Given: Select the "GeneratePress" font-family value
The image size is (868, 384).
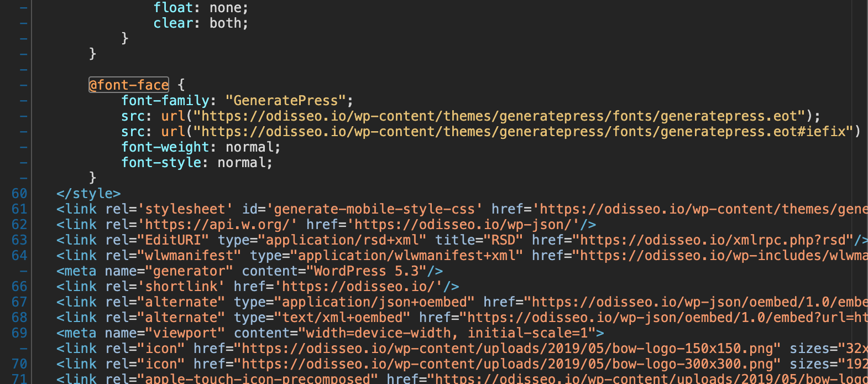Looking at the screenshot, I should click(285, 101).
